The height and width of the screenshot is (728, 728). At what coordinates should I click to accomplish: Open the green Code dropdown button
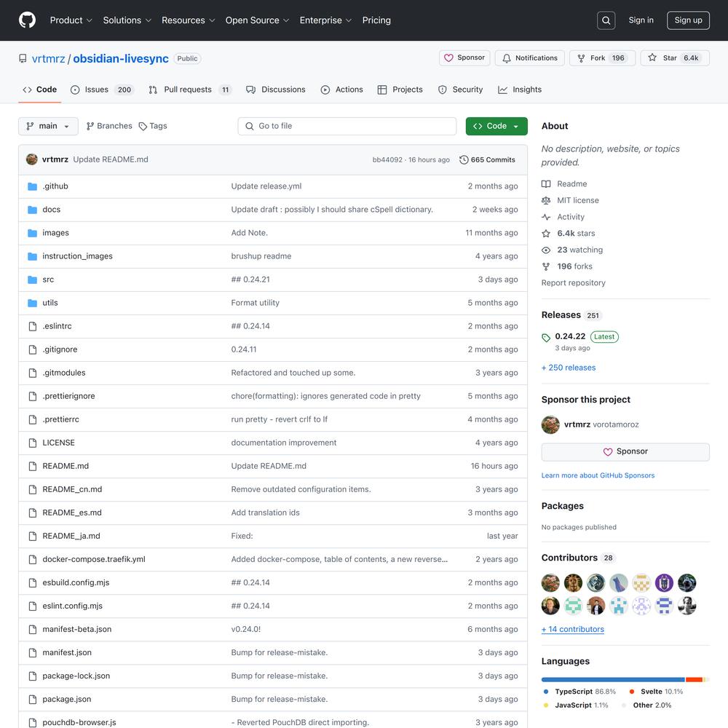coord(496,126)
